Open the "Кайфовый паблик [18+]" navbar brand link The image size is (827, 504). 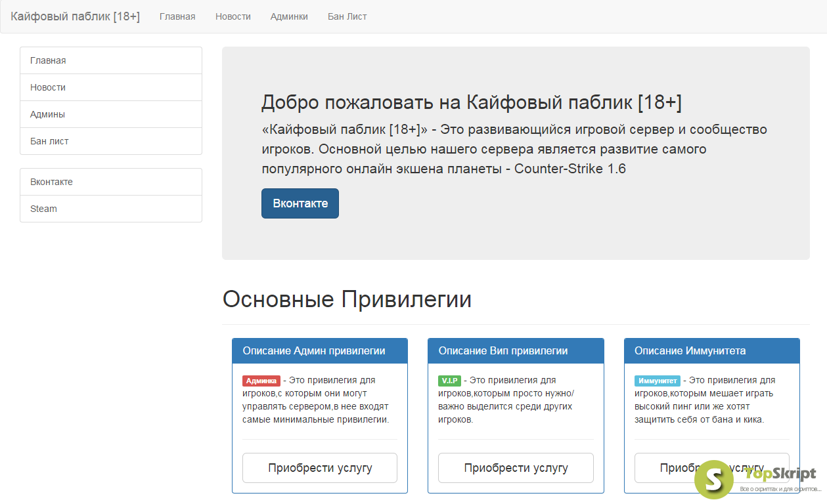75,16
